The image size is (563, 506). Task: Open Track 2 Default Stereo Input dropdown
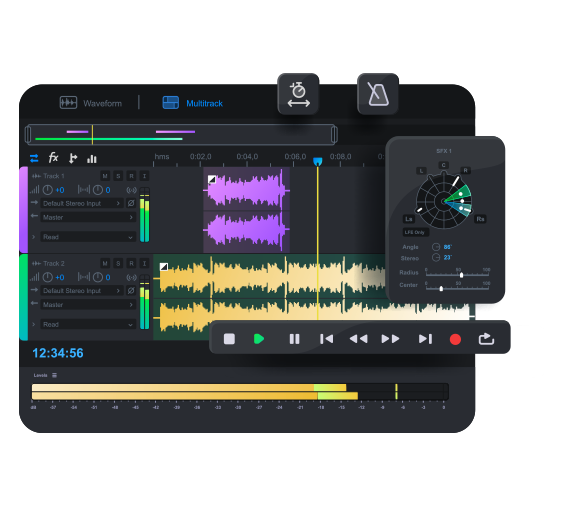pyautogui.click(x=82, y=291)
